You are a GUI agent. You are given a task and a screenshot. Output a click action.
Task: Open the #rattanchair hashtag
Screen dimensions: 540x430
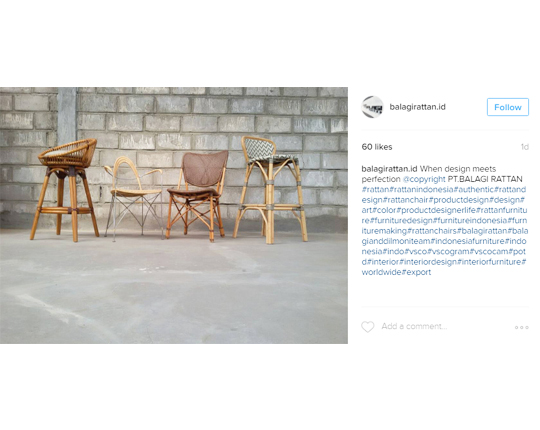406,200
